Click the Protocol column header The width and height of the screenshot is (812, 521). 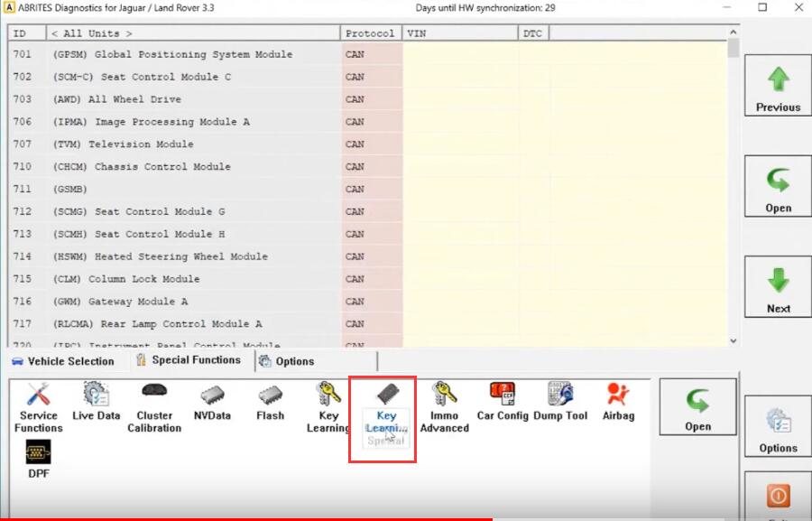coord(371,33)
